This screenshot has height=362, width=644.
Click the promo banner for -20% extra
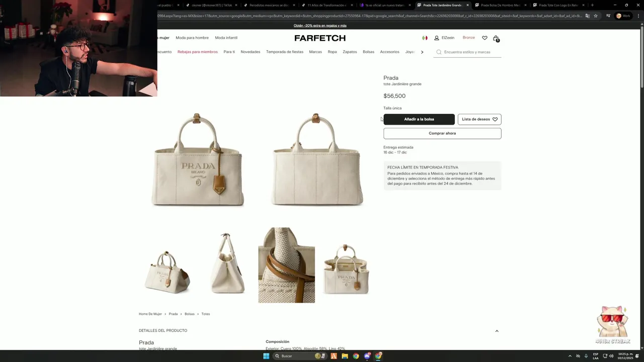[320, 26]
